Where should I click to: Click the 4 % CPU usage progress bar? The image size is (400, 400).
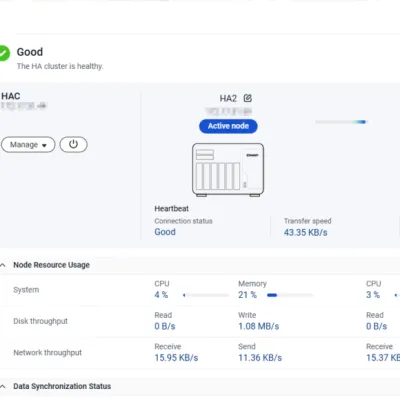(x=206, y=295)
